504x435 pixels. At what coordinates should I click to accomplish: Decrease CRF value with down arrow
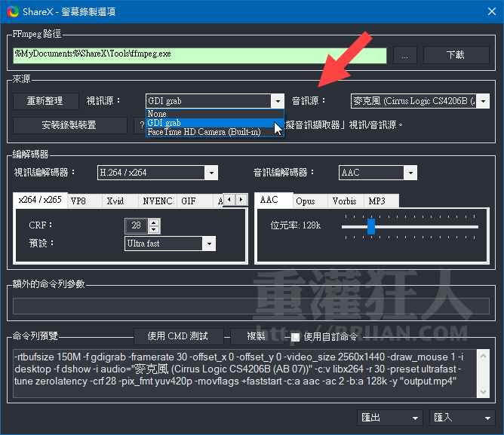pyautogui.click(x=154, y=229)
